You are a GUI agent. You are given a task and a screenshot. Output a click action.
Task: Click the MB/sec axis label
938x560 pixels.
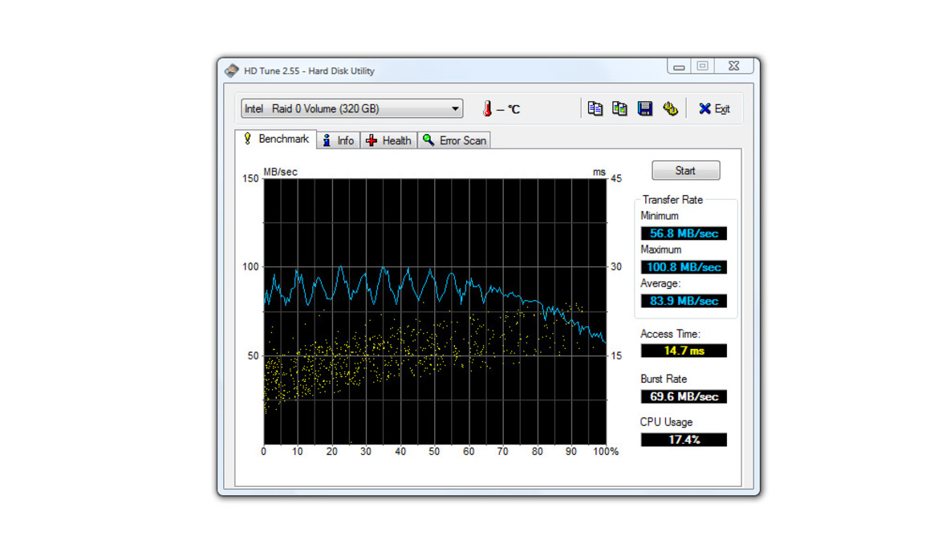280,172
